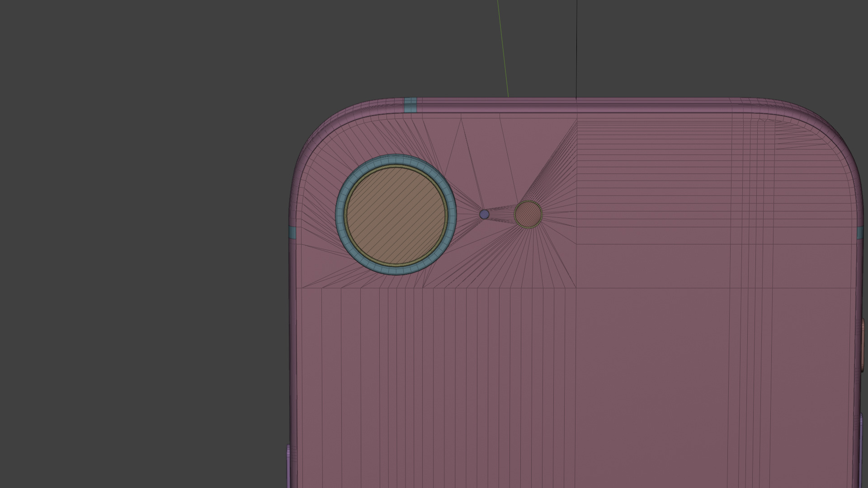Select the large brown camera lens glass
Image resolution: width=868 pixels, height=488 pixels.
tap(396, 215)
